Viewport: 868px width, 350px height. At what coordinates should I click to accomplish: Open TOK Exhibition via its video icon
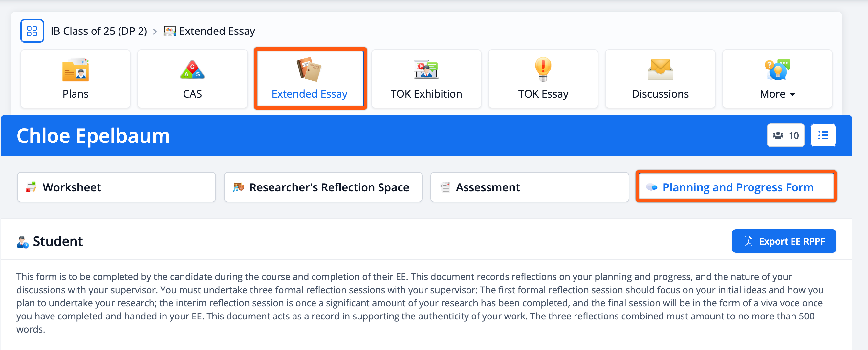pyautogui.click(x=426, y=70)
